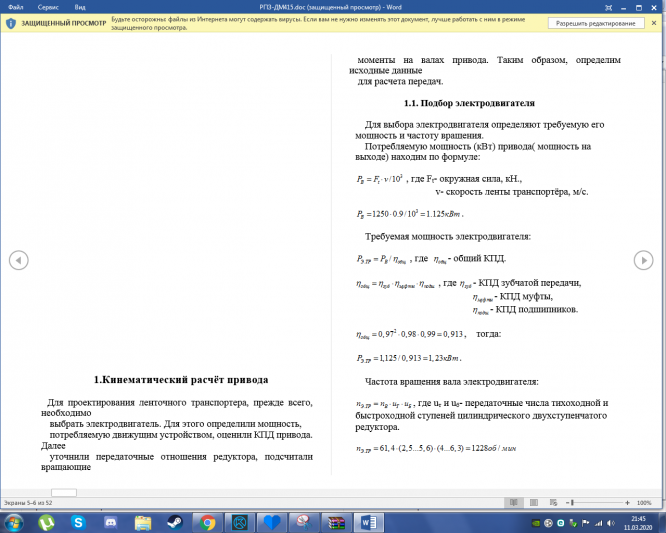Open KOMPAS app from taskbar

point(240,522)
